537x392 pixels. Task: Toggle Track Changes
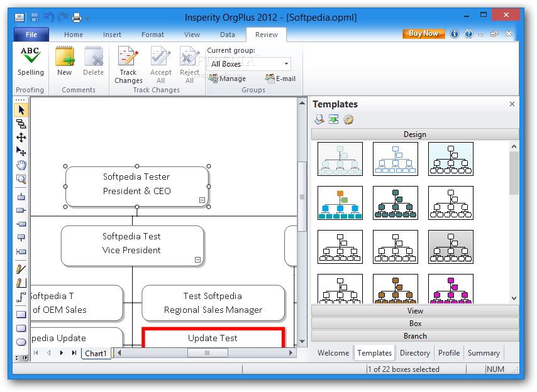click(x=128, y=65)
